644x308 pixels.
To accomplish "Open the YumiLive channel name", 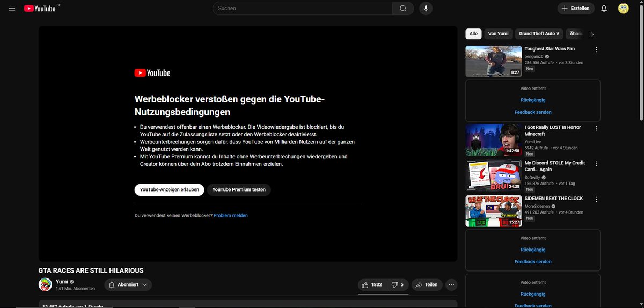I will [x=533, y=142].
